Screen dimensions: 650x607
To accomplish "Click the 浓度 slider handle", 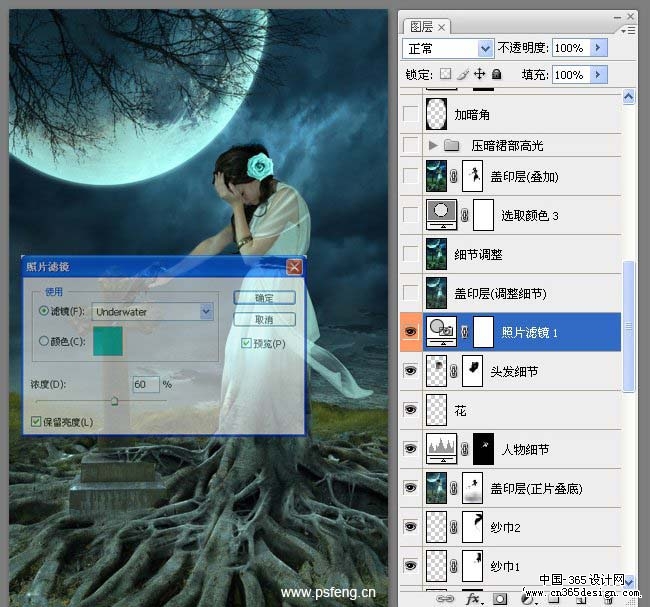I will 114,401.
